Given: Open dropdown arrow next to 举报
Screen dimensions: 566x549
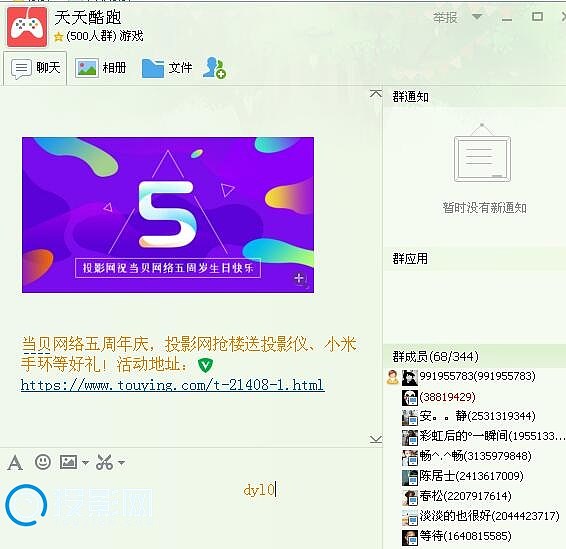Looking at the screenshot, I should [477, 17].
